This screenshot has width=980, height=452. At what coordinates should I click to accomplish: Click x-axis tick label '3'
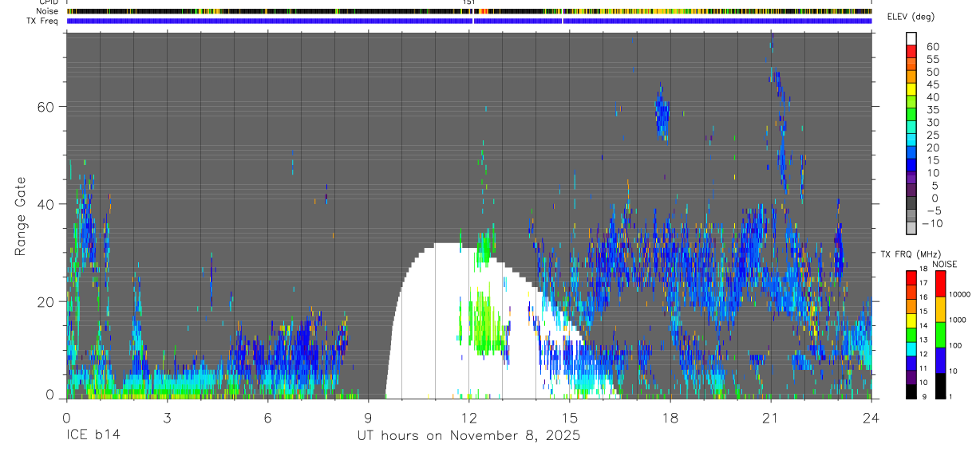(x=167, y=419)
